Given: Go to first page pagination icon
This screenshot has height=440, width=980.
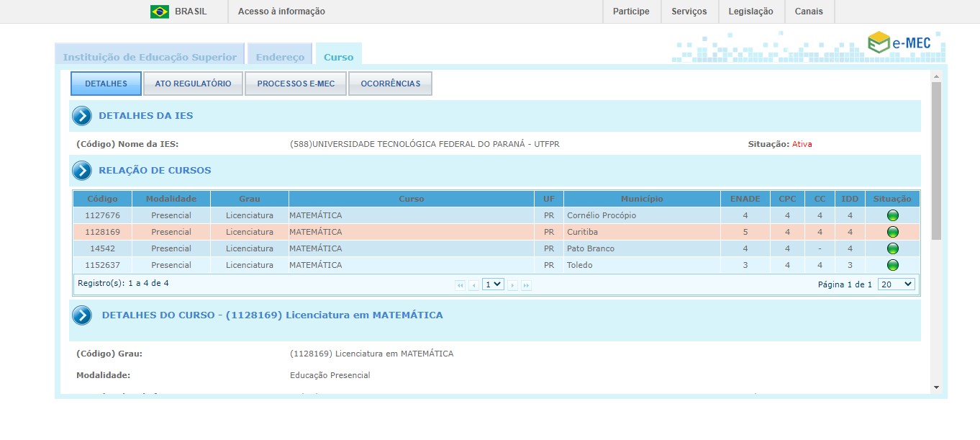Looking at the screenshot, I should coord(460,285).
